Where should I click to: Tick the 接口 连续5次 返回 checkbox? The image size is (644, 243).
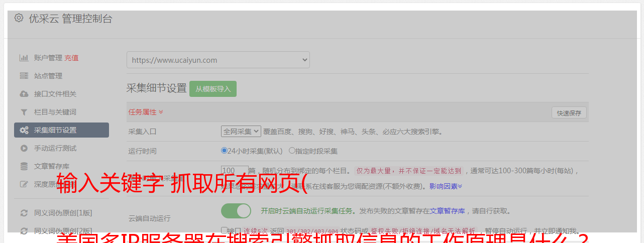pyautogui.click(x=224, y=230)
